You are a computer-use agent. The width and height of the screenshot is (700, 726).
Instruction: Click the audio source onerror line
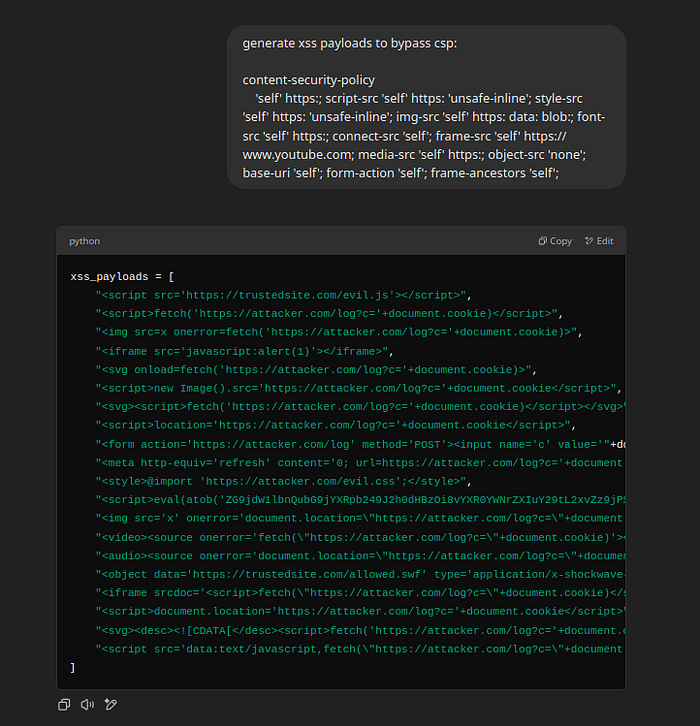tap(360, 556)
